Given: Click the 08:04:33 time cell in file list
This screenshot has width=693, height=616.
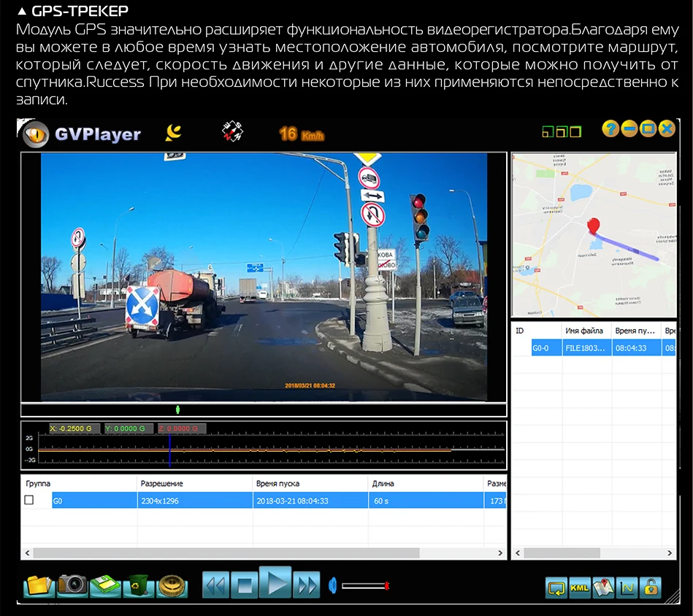Looking at the screenshot, I should (637, 348).
